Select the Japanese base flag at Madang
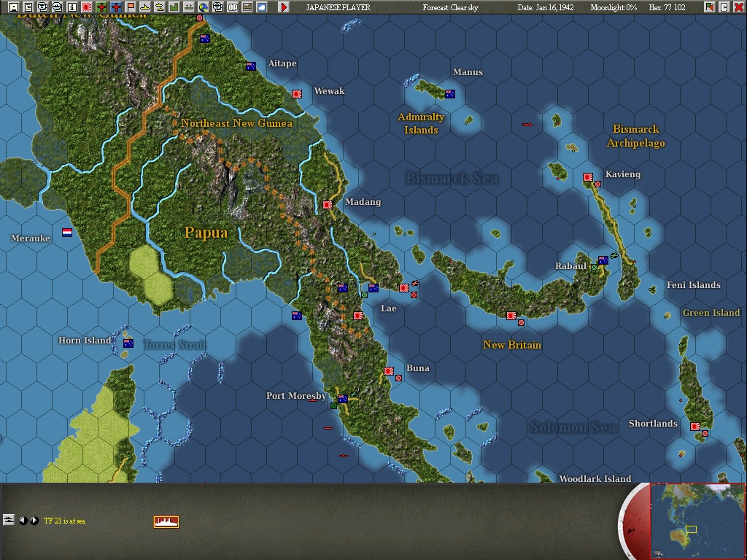747x560 pixels. click(x=328, y=205)
